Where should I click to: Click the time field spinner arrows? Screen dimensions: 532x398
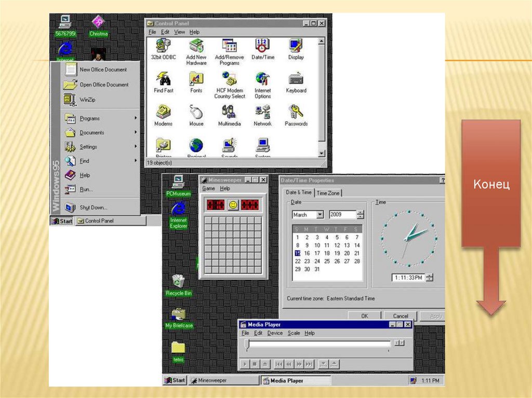coord(430,277)
